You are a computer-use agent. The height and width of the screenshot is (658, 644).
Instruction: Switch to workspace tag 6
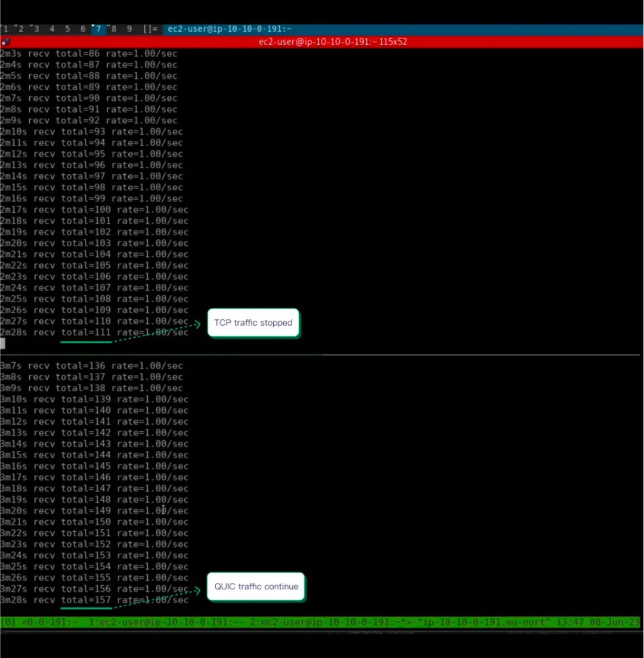point(83,29)
